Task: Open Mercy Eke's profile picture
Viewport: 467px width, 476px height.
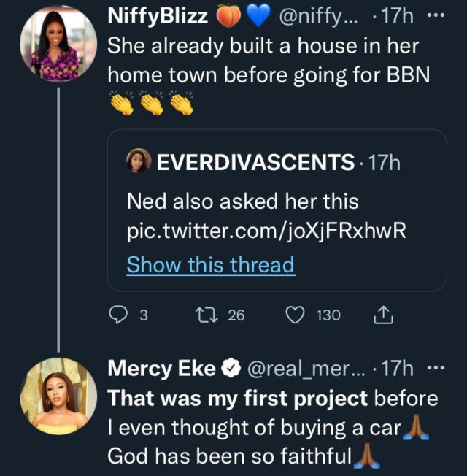Action: [58, 396]
